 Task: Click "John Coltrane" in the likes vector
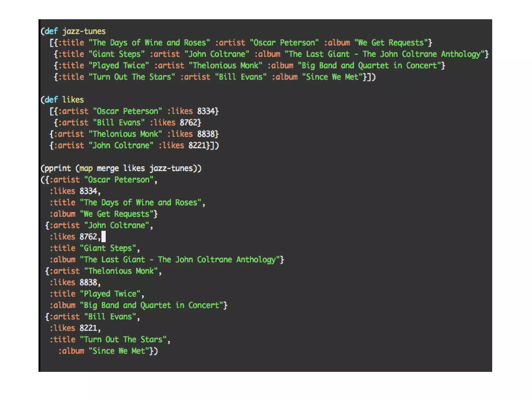pyautogui.click(x=121, y=145)
